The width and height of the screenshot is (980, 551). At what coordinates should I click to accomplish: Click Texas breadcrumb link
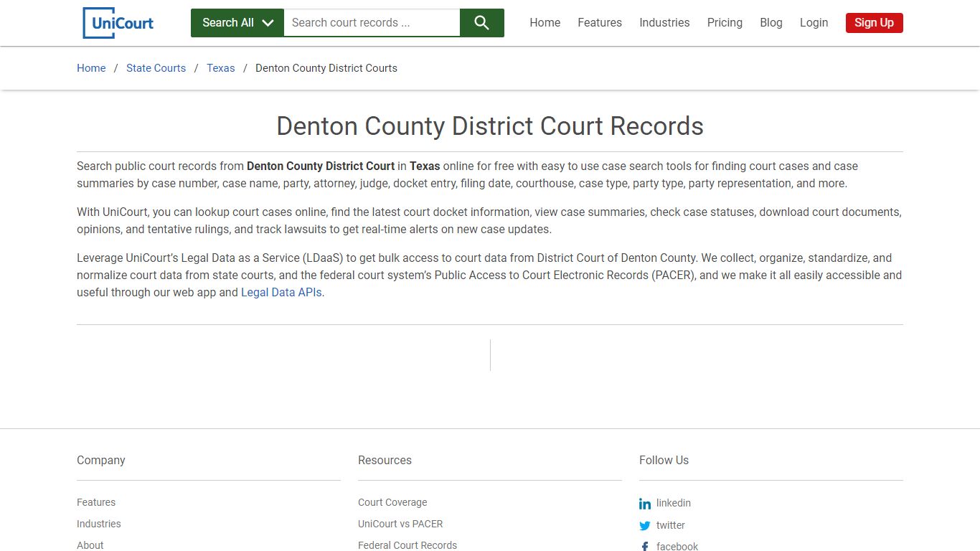pyautogui.click(x=221, y=68)
